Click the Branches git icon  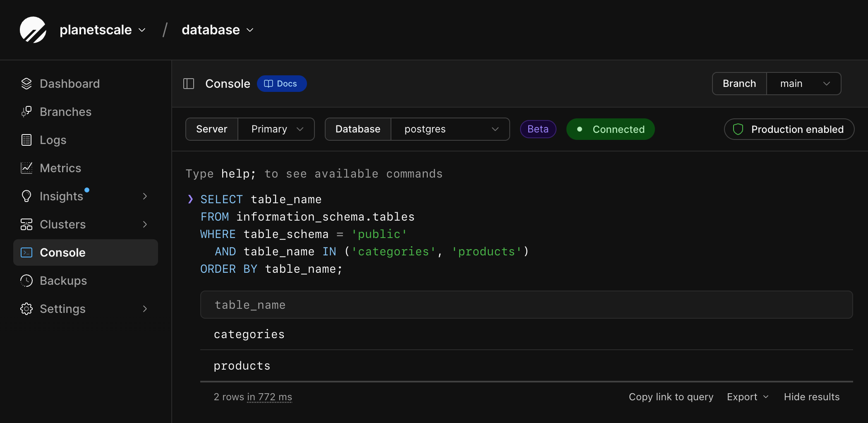pos(26,112)
